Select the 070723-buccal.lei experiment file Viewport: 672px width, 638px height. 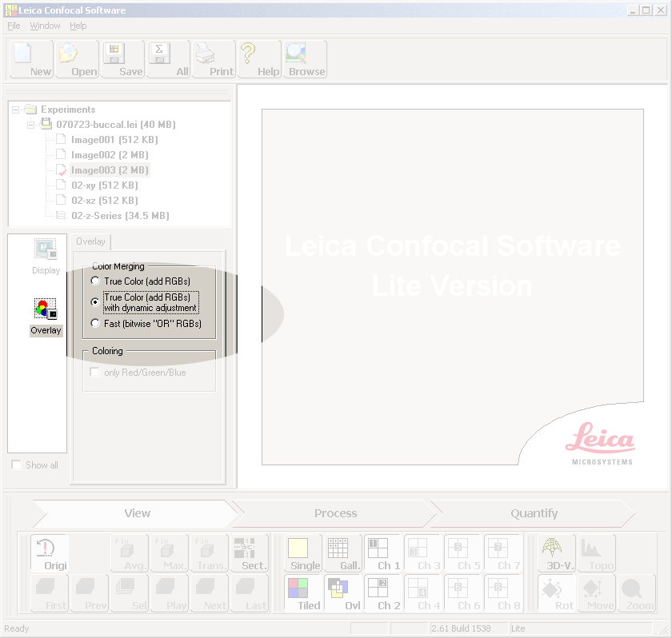(x=116, y=124)
